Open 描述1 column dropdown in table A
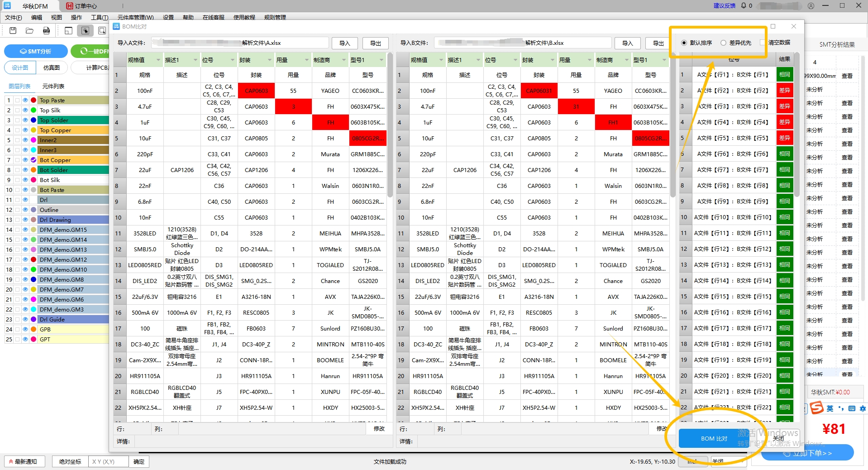The height and width of the screenshot is (470, 868). click(x=196, y=60)
